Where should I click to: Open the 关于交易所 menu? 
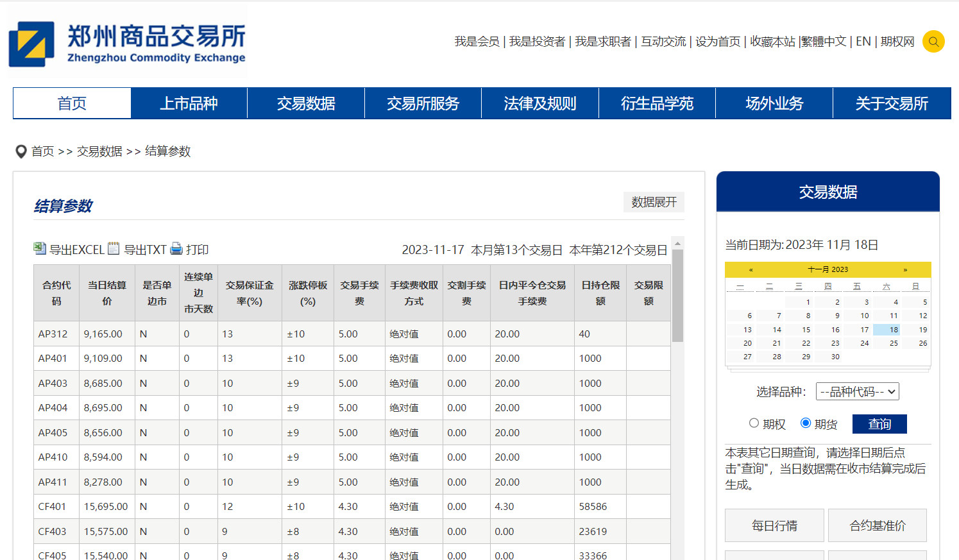[892, 103]
